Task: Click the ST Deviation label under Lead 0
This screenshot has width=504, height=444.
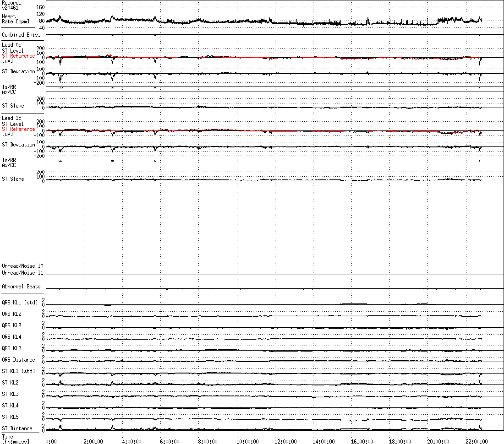Action: click(18, 71)
